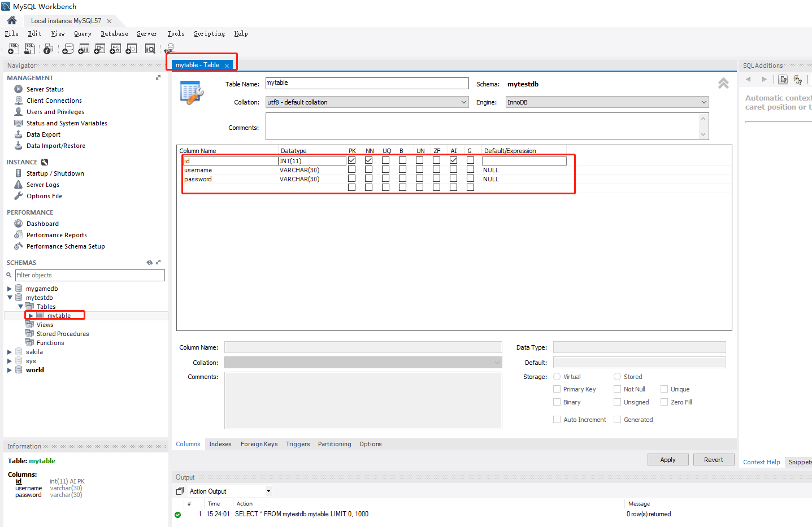Open the Scripting menu

click(209, 34)
